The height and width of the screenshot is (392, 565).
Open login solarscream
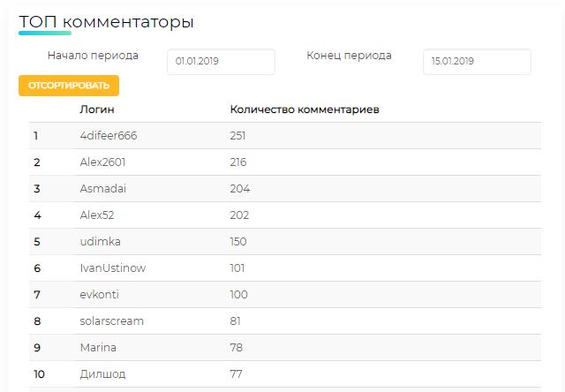tap(112, 321)
